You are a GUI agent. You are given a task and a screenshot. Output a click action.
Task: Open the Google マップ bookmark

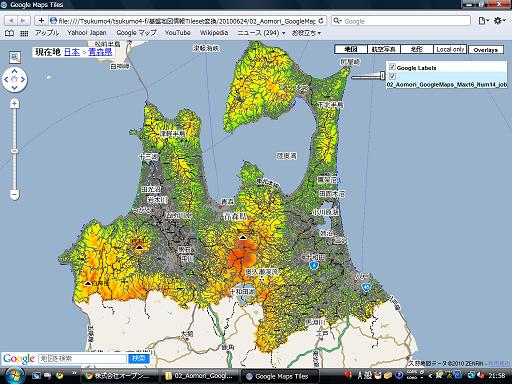pyautogui.click(x=136, y=33)
